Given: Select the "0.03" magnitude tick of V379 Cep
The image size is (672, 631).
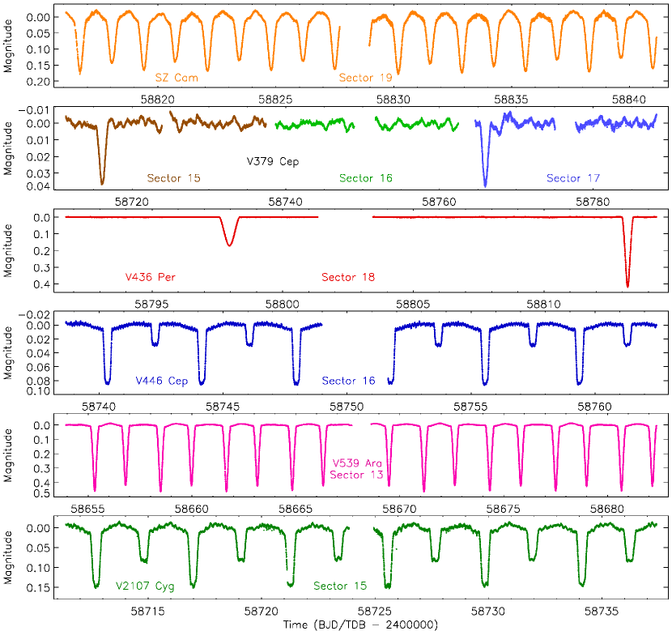Looking at the screenshot, I should (38, 173).
